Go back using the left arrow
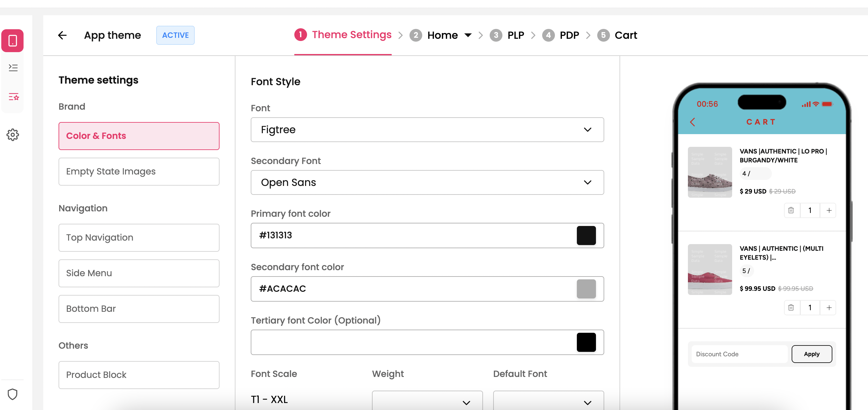868x410 pixels. 62,35
